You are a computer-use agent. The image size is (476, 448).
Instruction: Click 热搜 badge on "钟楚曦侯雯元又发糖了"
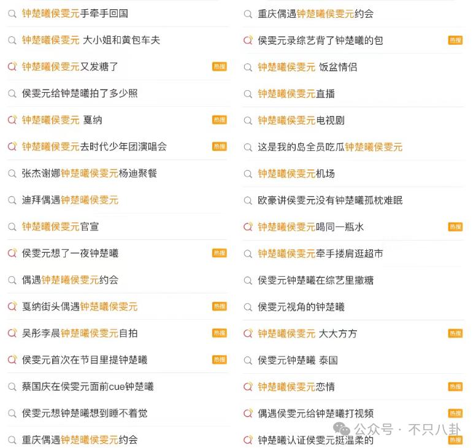[219, 67]
